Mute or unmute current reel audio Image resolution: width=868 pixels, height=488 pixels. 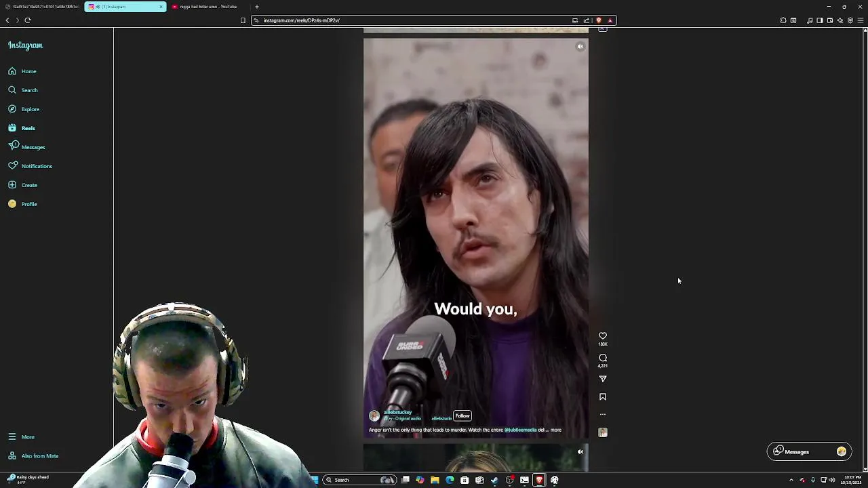580,47
